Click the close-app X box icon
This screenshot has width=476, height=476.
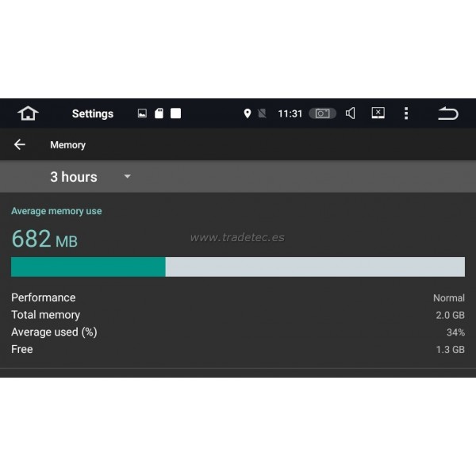point(378,113)
